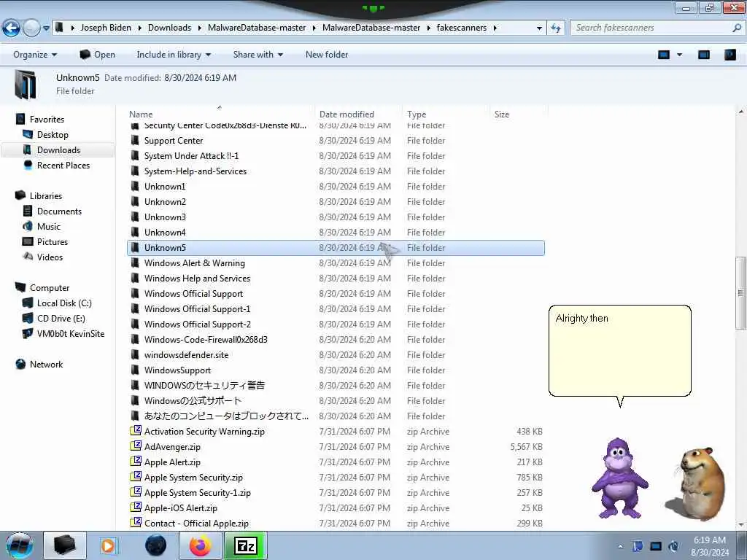Select Network in the navigation pane
The image size is (747, 560).
[46, 365]
